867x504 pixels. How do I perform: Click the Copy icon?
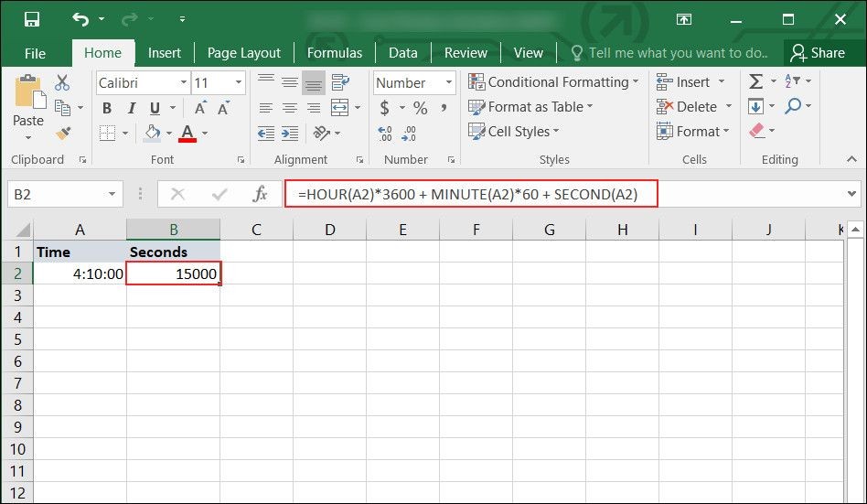click(x=62, y=107)
